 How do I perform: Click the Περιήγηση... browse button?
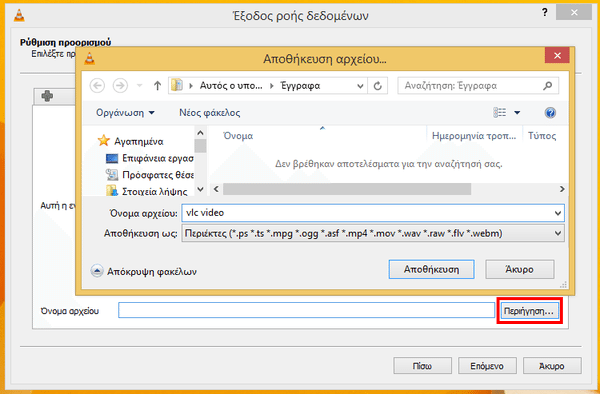point(529,311)
